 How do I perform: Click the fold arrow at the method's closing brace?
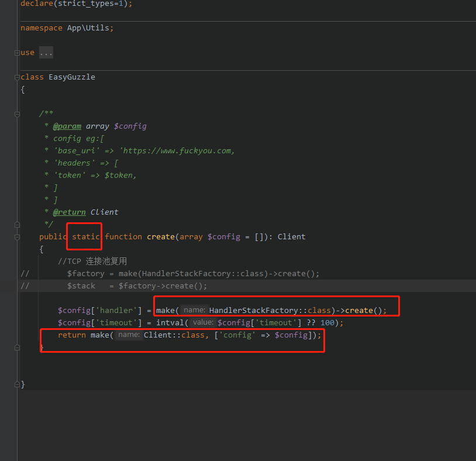pyautogui.click(x=17, y=347)
